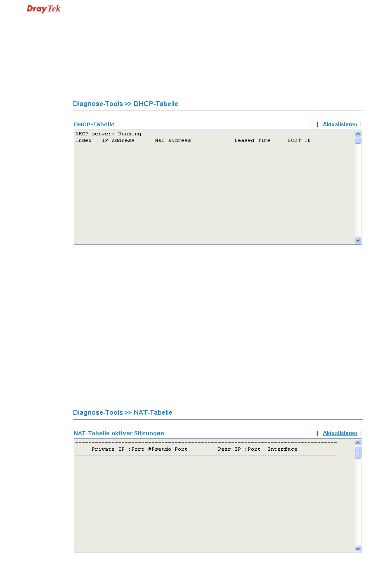This screenshot has width=392, height=577.
Task: Click the '#Pseudo Port' header text
Action: [x=168, y=449]
